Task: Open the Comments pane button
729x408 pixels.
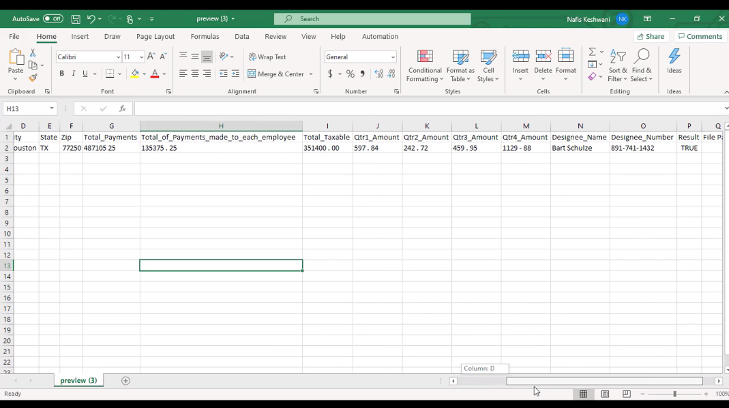Action: [699, 36]
